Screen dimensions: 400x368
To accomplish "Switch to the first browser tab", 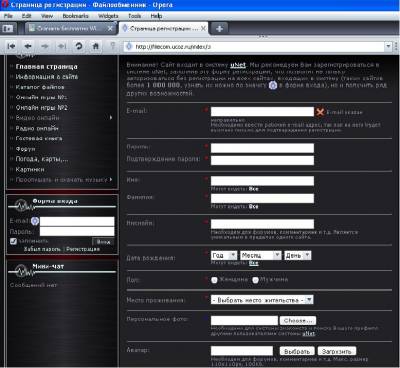I will (67, 29).
